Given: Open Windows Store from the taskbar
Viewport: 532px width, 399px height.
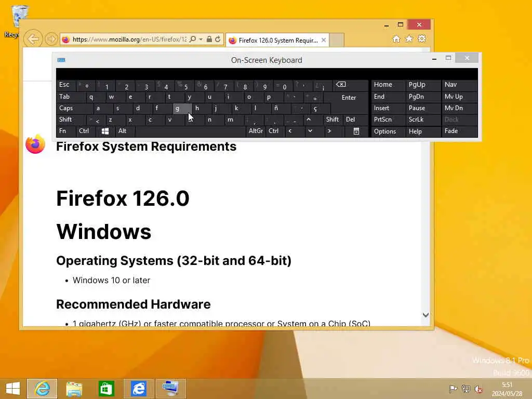Looking at the screenshot, I should 106,389.
